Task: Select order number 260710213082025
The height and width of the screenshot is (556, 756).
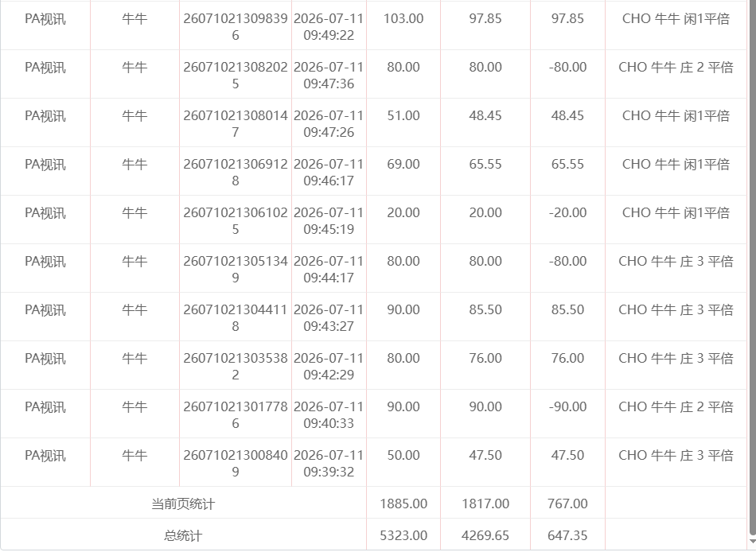Action: (236, 76)
